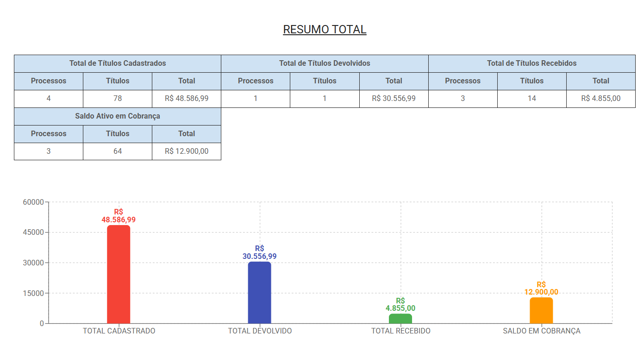
Task: Select the 64 títulos table cell
Action: click(118, 151)
